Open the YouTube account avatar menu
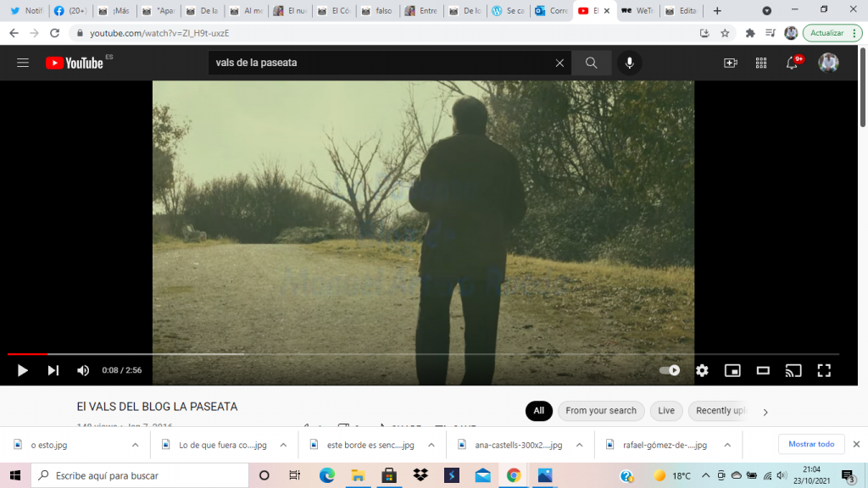The width and height of the screenshot is (868, 488). (828, 63)
